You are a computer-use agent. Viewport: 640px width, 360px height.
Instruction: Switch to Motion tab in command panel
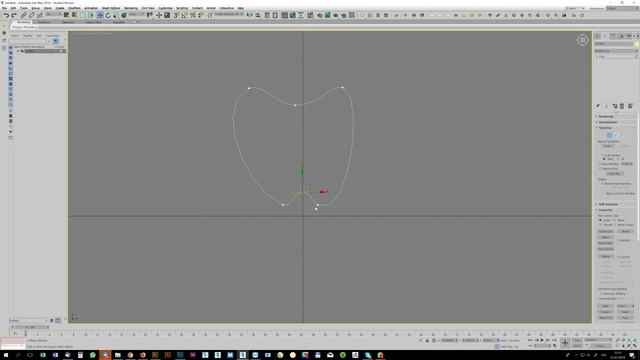621,36
